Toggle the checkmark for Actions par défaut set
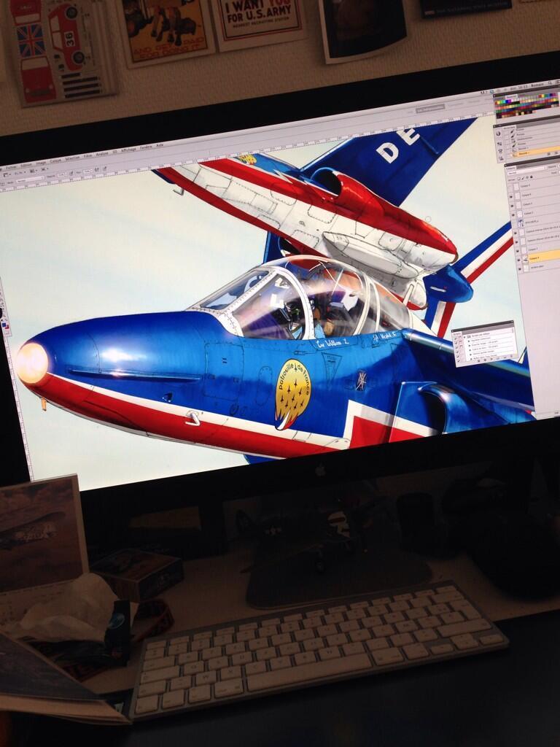This screenshot has height=747, width=560. point(456,338)
